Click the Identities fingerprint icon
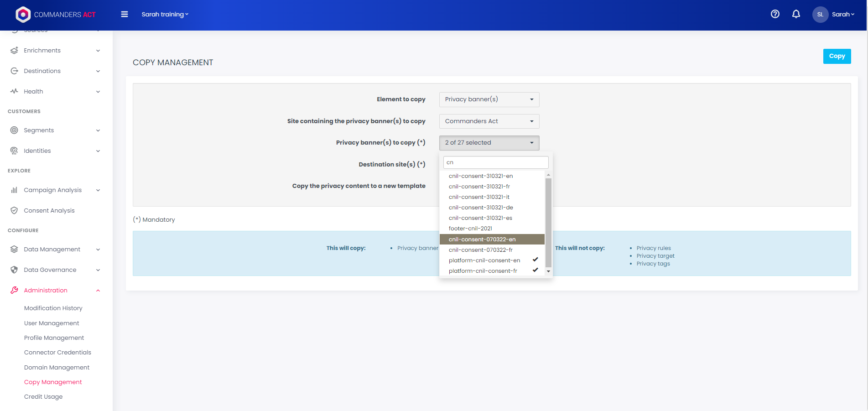 point(14,151)
